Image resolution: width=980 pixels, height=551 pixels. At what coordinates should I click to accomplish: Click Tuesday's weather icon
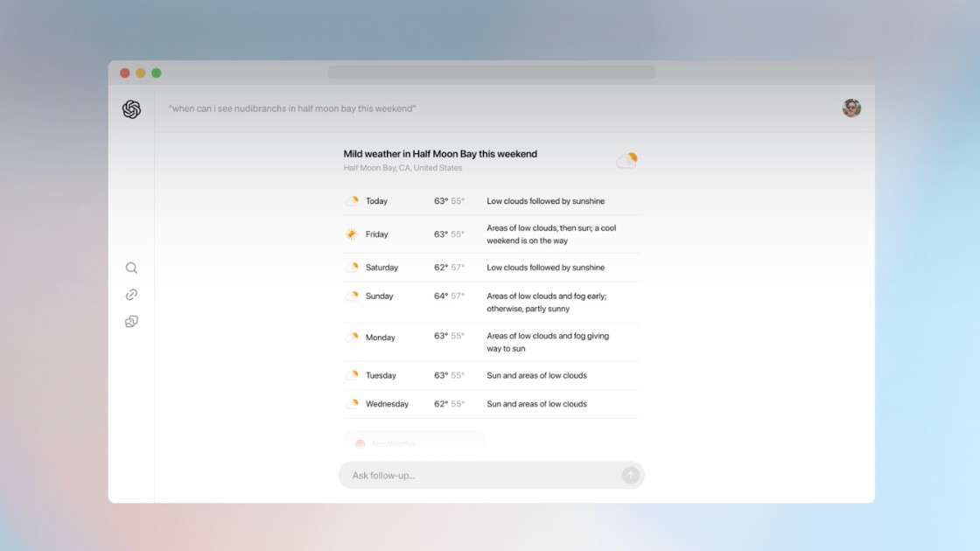[x=352, y=375]
